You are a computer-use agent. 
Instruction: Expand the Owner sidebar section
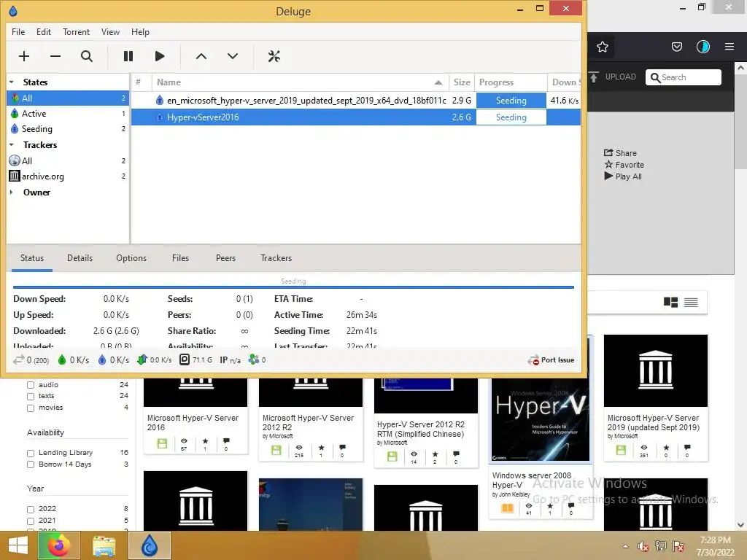(x=12, y=192)
